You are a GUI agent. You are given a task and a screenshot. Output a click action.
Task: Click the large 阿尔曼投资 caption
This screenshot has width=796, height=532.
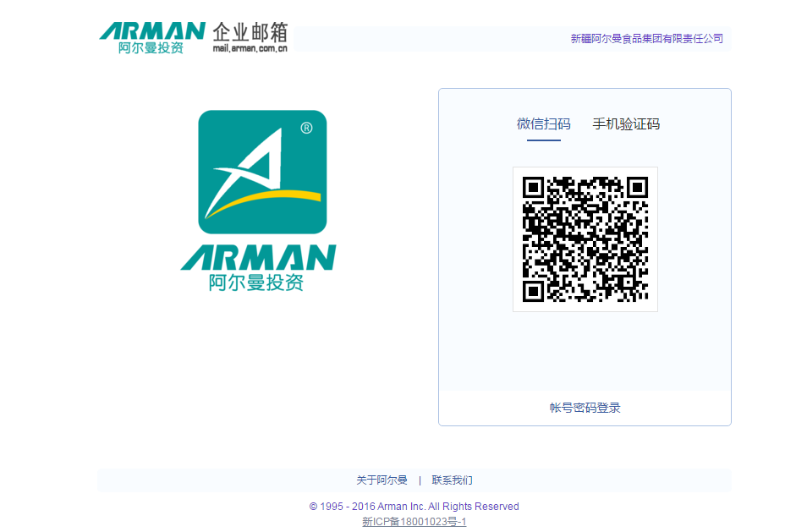point(255,282)
